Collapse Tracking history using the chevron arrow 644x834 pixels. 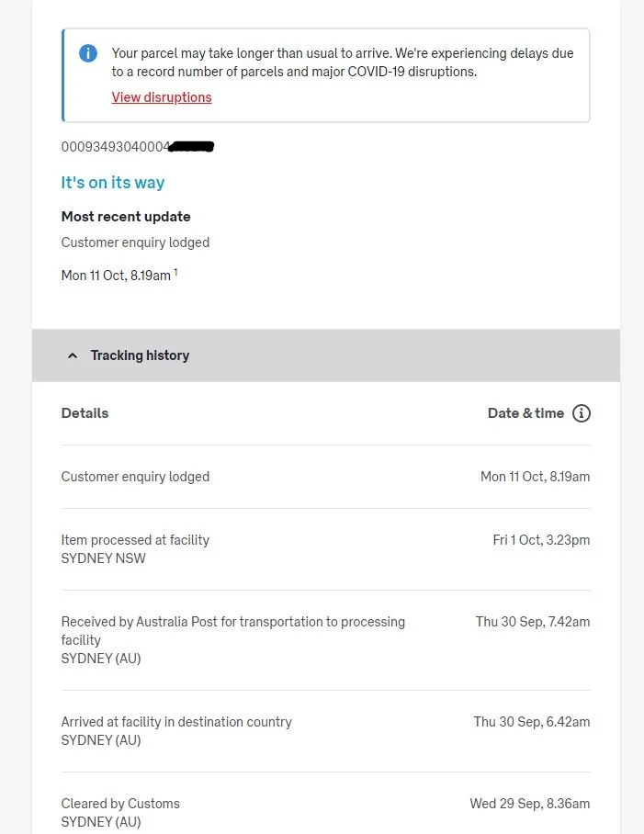[x=73, y=355]
